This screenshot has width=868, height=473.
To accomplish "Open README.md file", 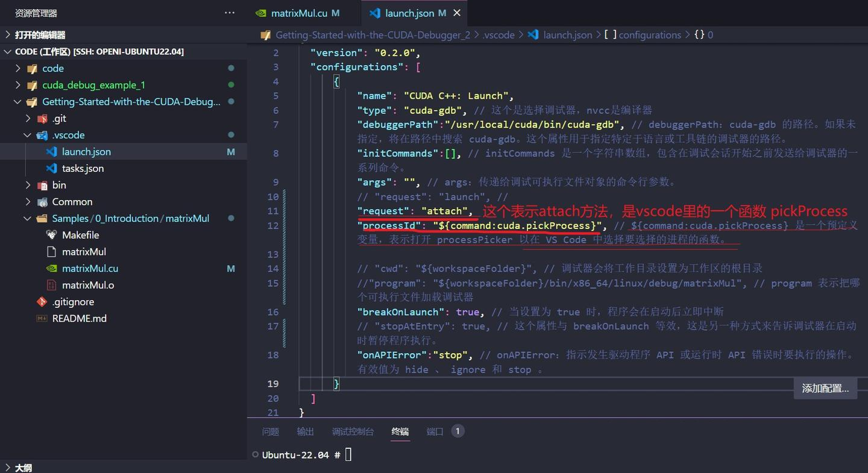I will point(80,318).
